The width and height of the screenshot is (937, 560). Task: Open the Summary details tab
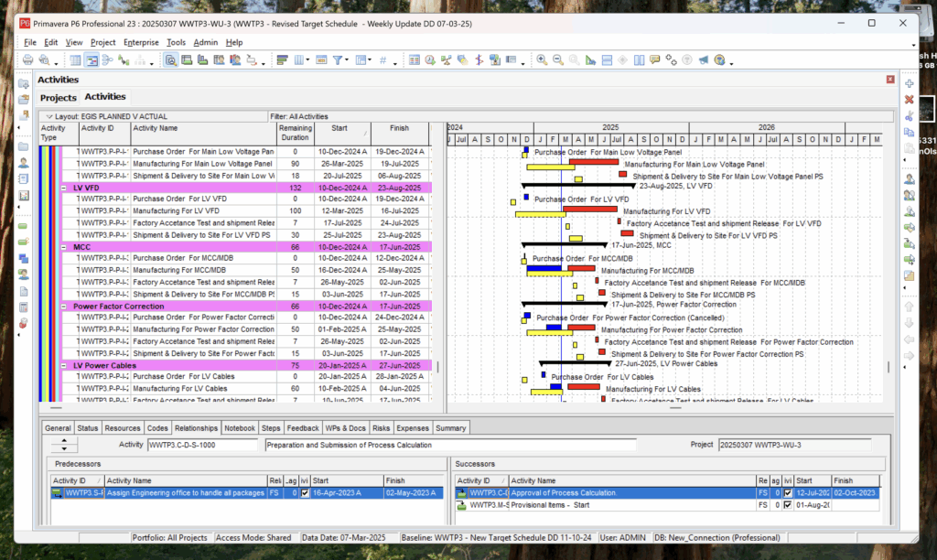point(450,428)
